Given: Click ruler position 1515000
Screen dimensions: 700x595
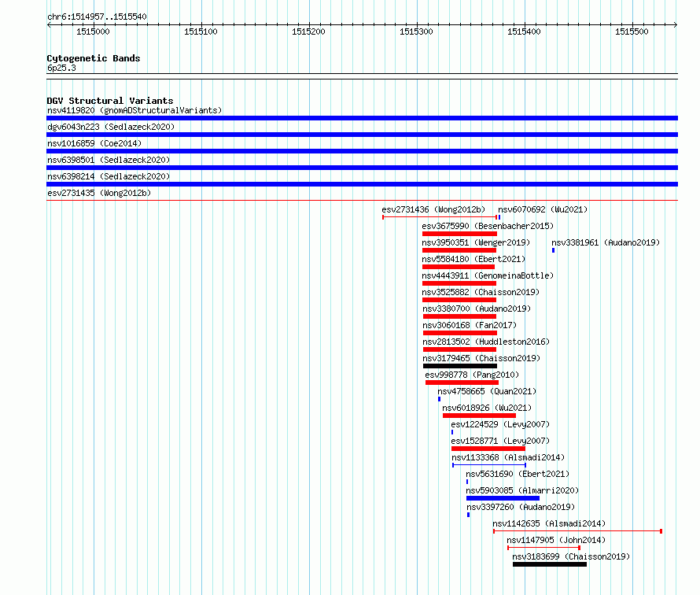Looking at the screenshot, I should [x=93, y=31].
